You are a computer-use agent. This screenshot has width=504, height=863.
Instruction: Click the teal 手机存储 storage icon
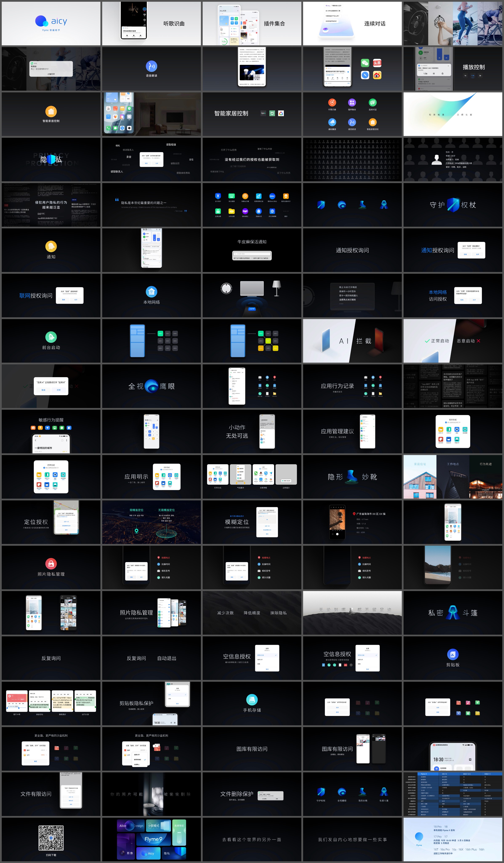coord(252,700)
